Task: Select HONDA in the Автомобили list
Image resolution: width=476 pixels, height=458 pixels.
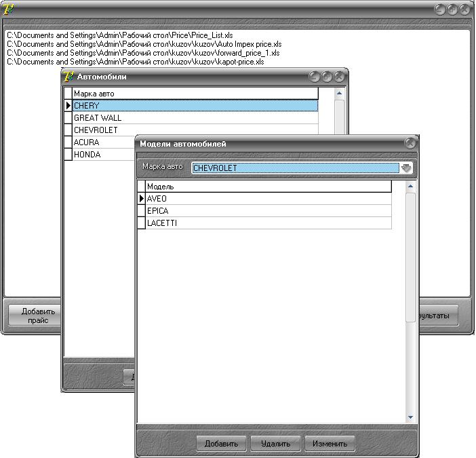Action: pyautogui.click(x=103, y=154)
